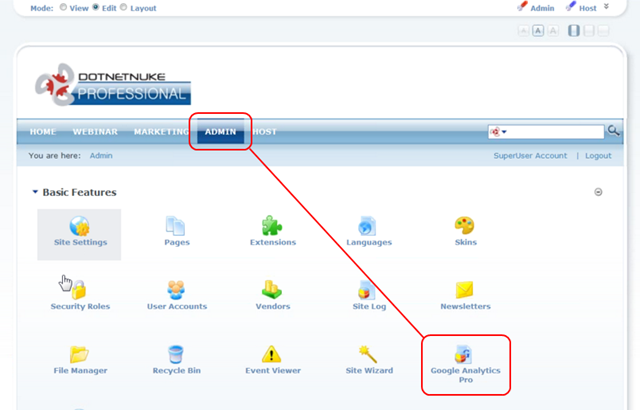Go to HOME menu tab

(43, 132)
